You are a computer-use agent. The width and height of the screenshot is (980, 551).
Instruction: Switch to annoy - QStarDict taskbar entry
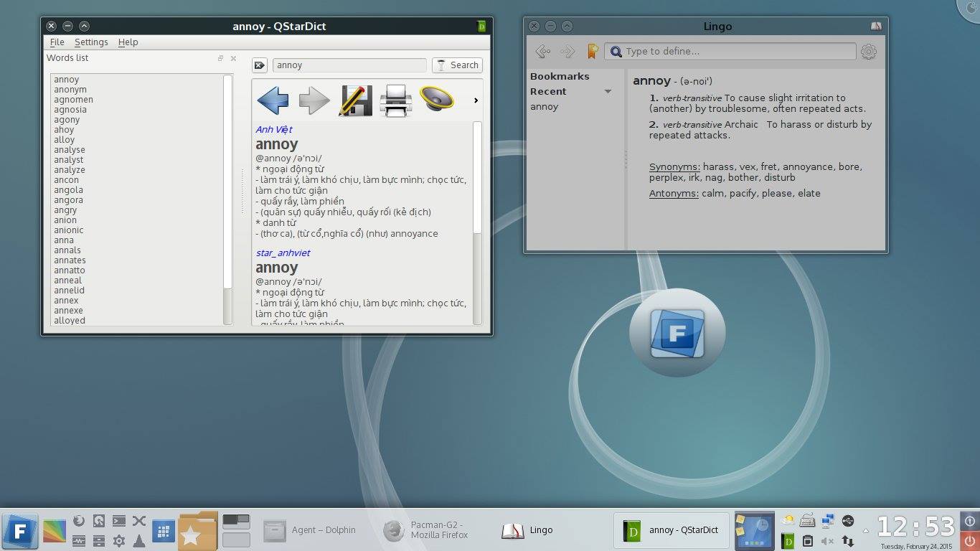coord(672,531)
